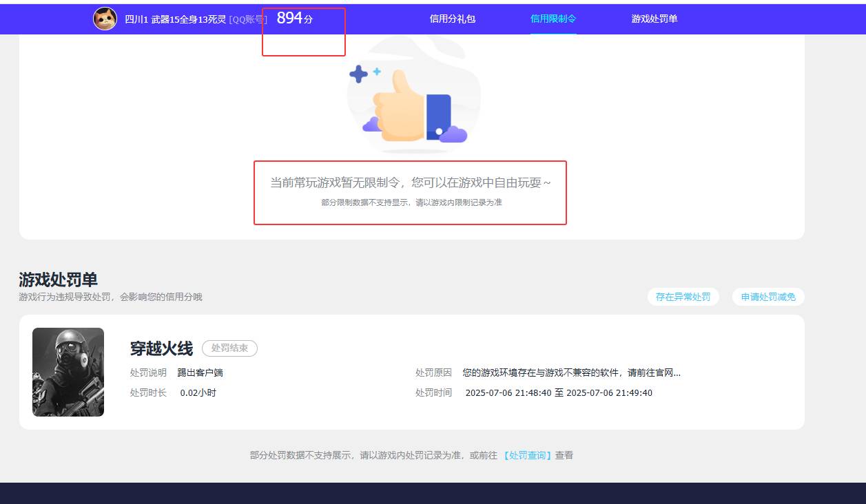Click the 894分 credit score

294,19
